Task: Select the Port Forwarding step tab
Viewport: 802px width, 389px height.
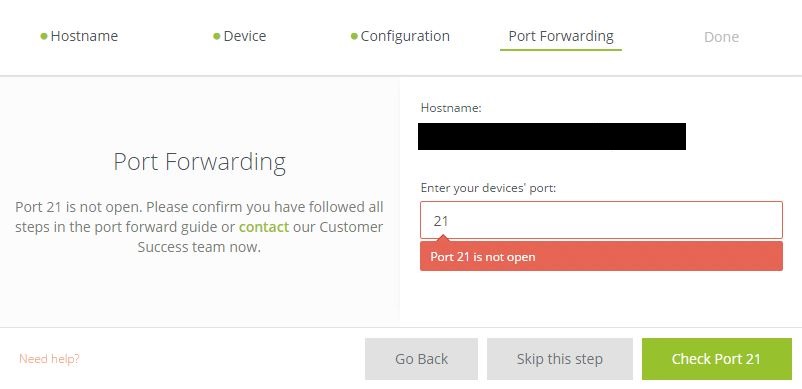Action: click(x=561, y=36)
